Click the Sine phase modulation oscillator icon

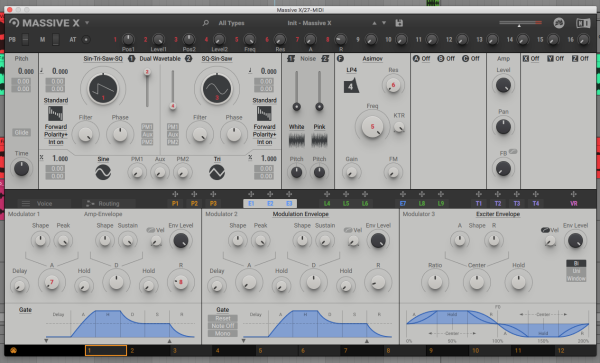(103, 172)
